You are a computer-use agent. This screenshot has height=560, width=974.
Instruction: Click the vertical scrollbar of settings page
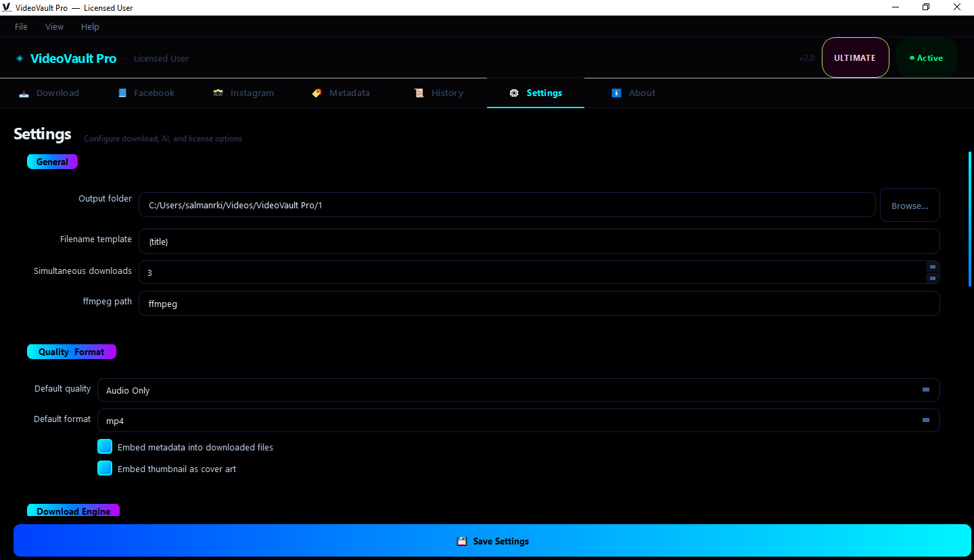(x=970, y=219)
